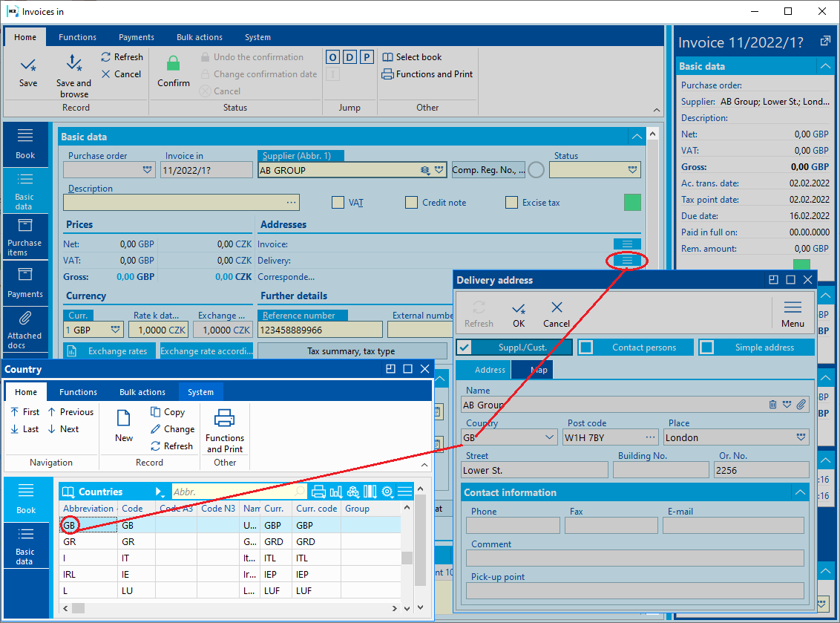Open the Menu in Delivery address window
840x623 pixels.
pos(793,315)
